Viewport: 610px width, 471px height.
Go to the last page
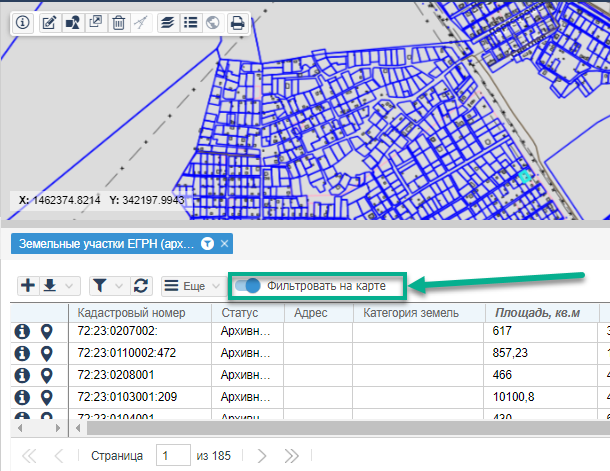291,455
